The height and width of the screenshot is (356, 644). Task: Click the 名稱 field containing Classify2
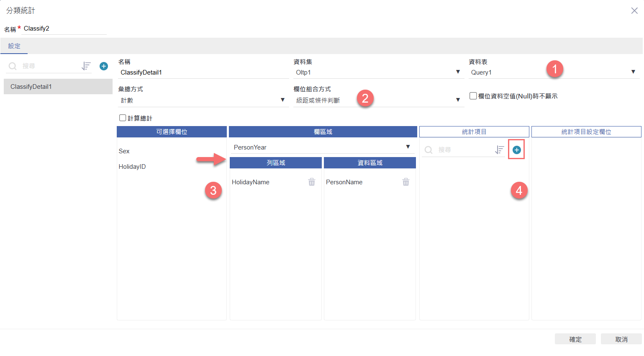65,28
